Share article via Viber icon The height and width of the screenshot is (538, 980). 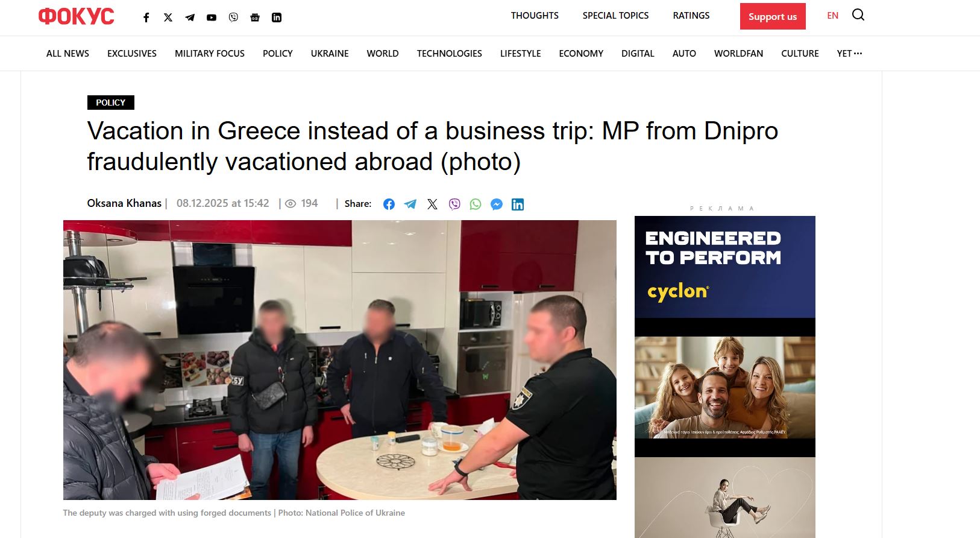coord(454,204)
